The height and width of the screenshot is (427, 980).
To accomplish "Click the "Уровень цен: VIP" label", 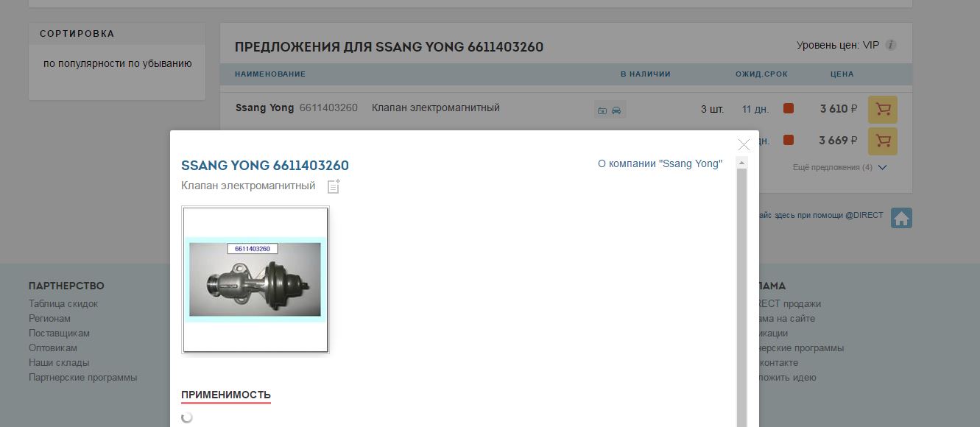I will pyautogui.click(x=838, y=45).
